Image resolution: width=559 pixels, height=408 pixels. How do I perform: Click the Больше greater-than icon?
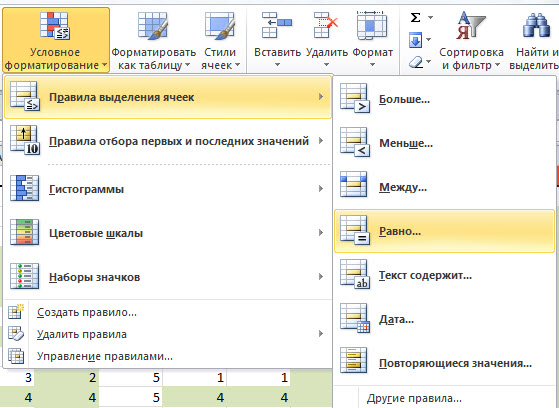point(355,98)
